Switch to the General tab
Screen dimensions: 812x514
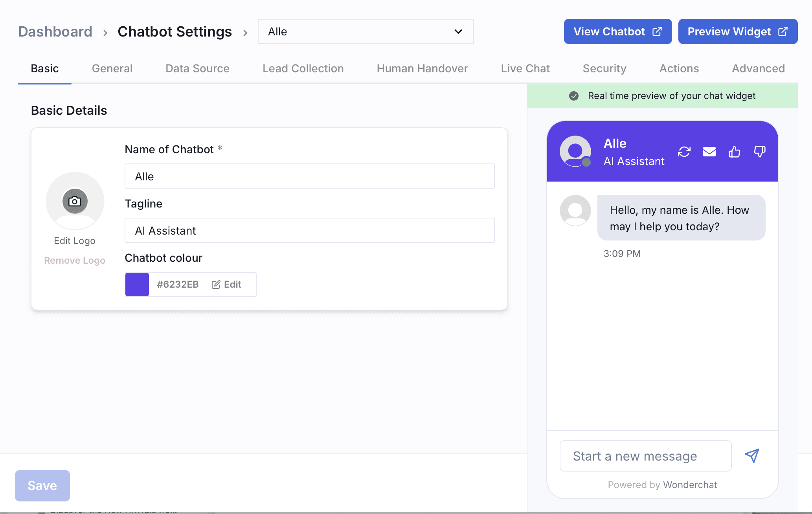click(x=112, y=68)
